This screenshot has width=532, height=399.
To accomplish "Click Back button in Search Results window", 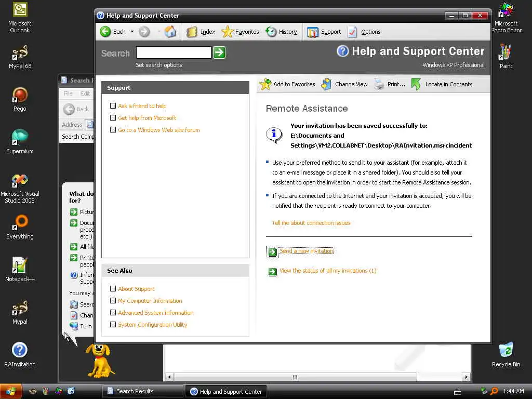I will pos(76,109).
